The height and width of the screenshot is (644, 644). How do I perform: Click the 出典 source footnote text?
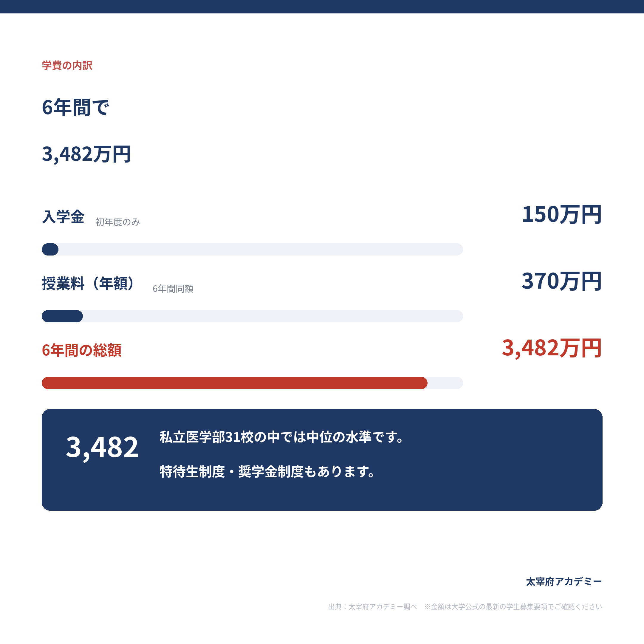[465, 607]
